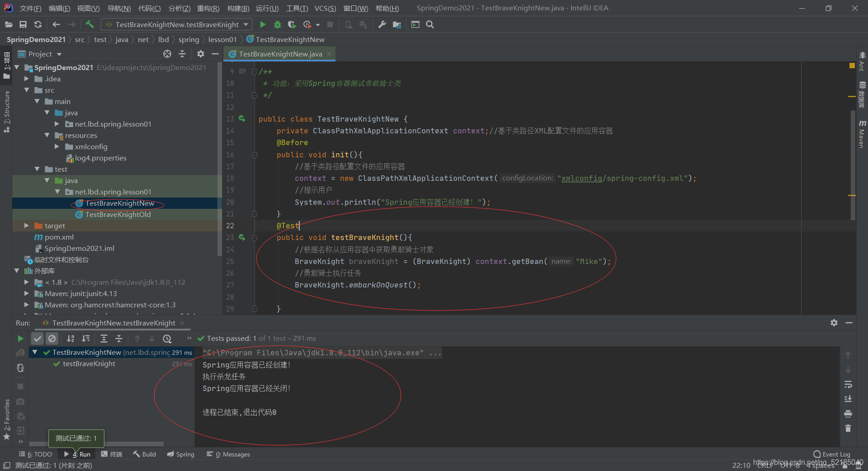Select TestBraveKnightOld in project tree
868x471 pixels.
coord(118,214)
